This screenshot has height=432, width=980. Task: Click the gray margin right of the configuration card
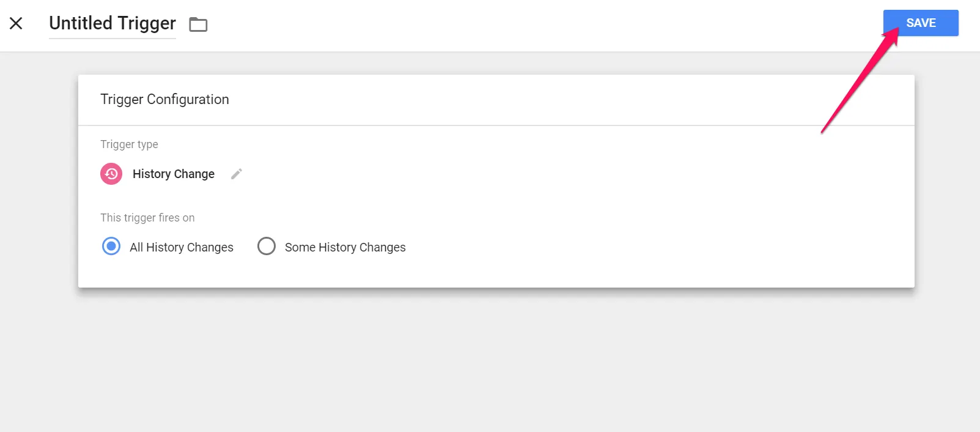[x=947, y=184]
